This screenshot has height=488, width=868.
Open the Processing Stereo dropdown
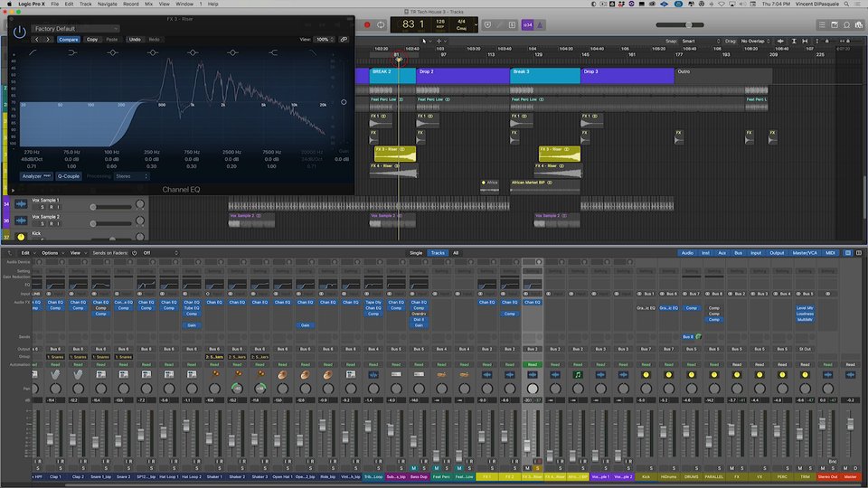[132, 176]
